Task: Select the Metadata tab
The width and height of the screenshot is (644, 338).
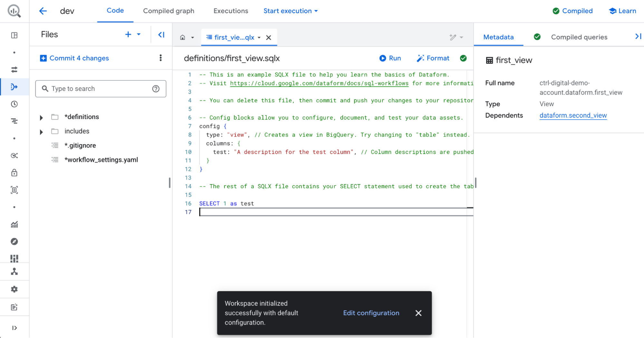Action: point(498,37)
